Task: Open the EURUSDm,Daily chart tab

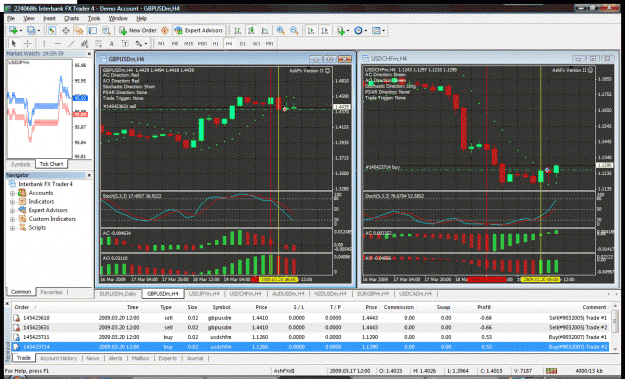Action: point(118,294)
